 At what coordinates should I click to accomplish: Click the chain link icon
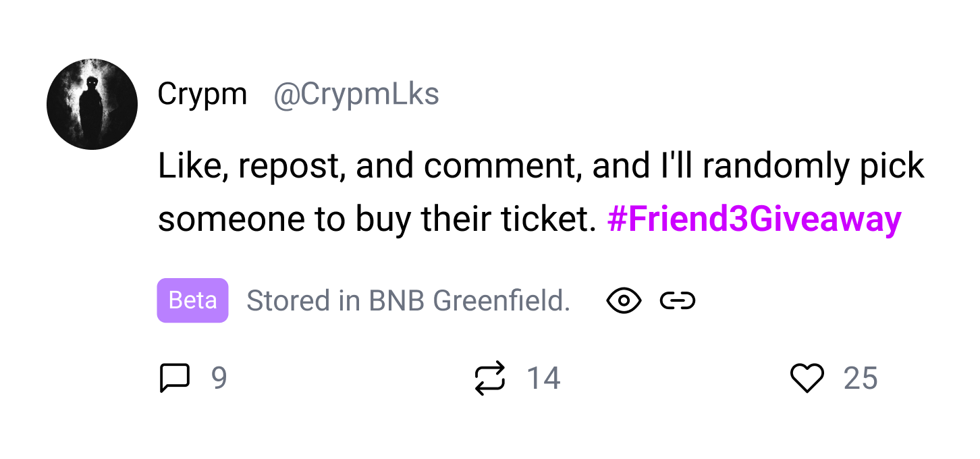[678, 300]
